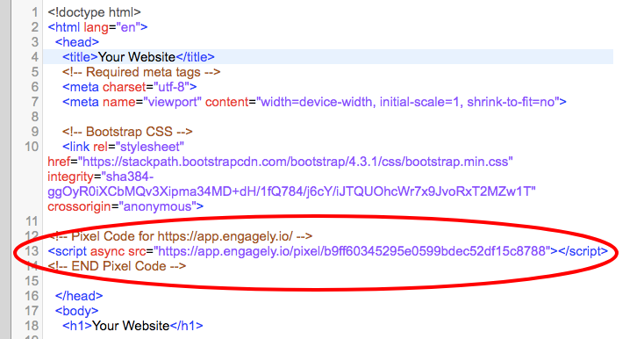This screenshot has height=339, width=644.
Task: Click the meta viewport line
Action: [x=314, y=102]
